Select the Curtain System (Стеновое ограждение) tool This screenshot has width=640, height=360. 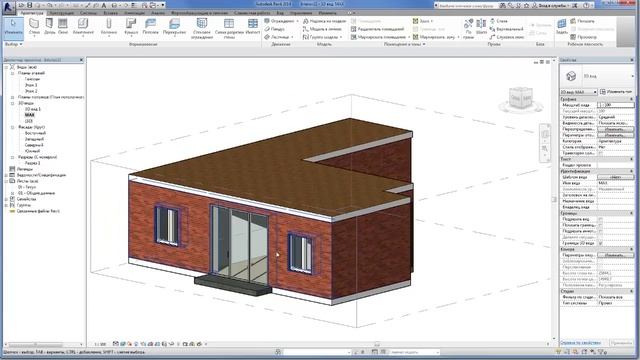tap(202, 29)
